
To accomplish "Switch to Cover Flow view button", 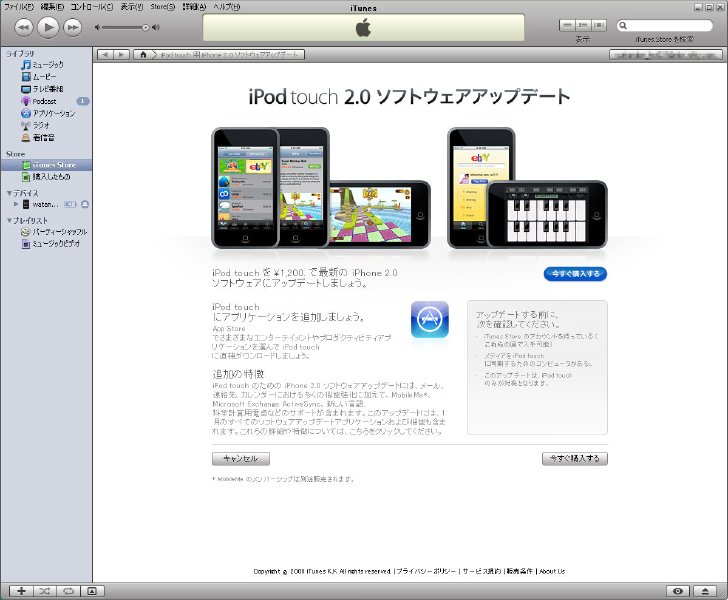I will [x=599, y=26].
